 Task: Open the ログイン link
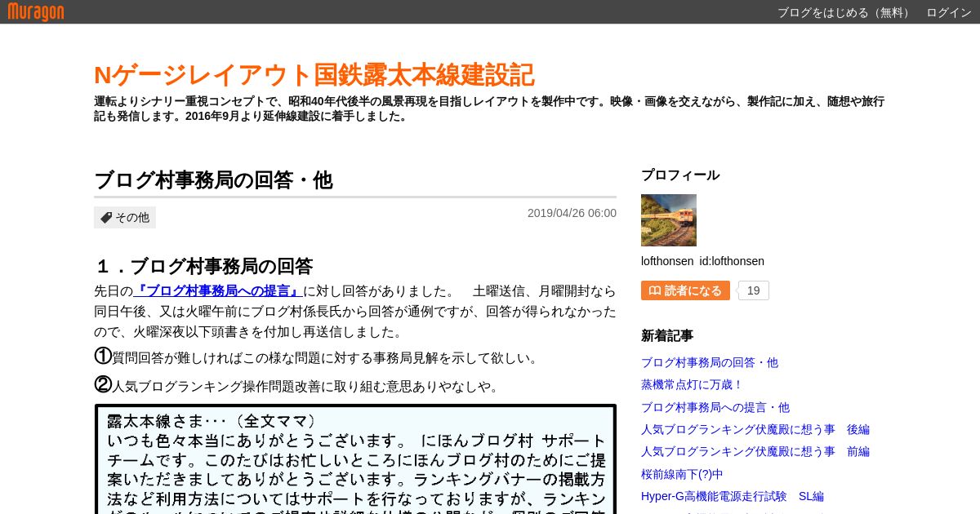pos(949,12)
